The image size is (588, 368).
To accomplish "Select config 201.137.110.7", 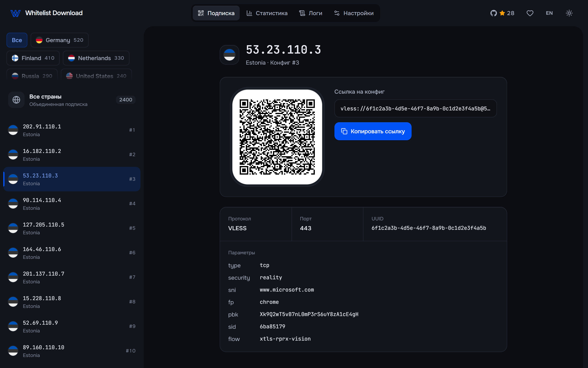I will pos(72,277).
